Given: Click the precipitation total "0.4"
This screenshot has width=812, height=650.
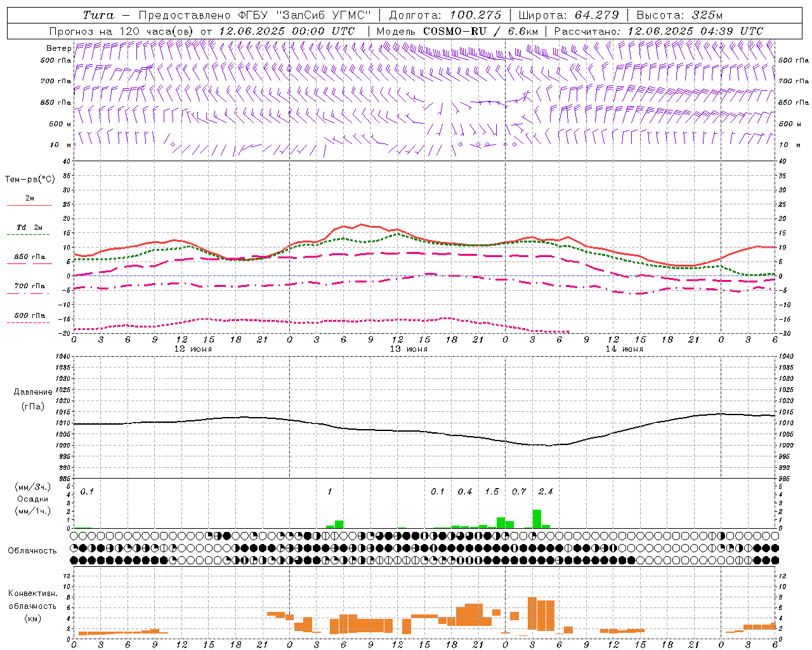Looking at the screenshot, I should (x=465, y=491).
